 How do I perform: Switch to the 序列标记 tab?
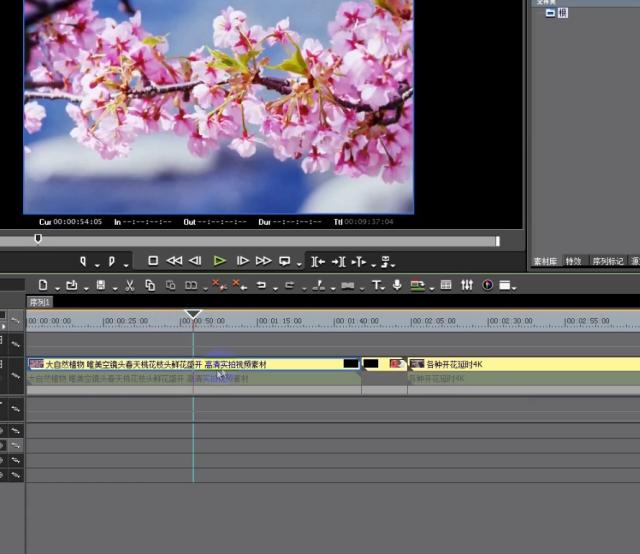(608, 261)
